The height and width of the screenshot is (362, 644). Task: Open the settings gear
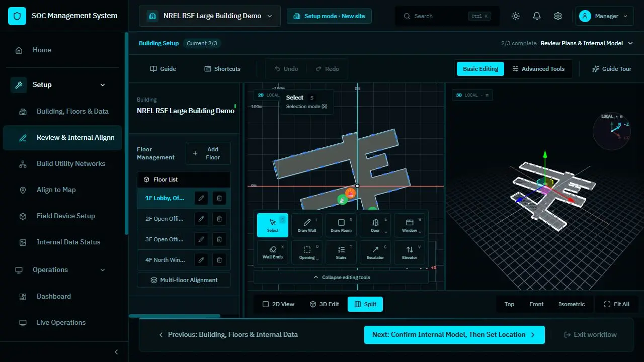558,16
